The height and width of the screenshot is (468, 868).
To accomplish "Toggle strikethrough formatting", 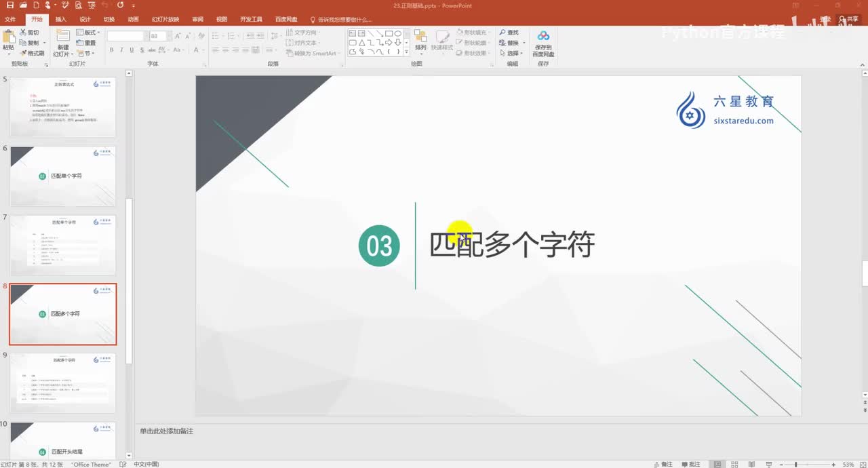I will (x=152, y=50).
